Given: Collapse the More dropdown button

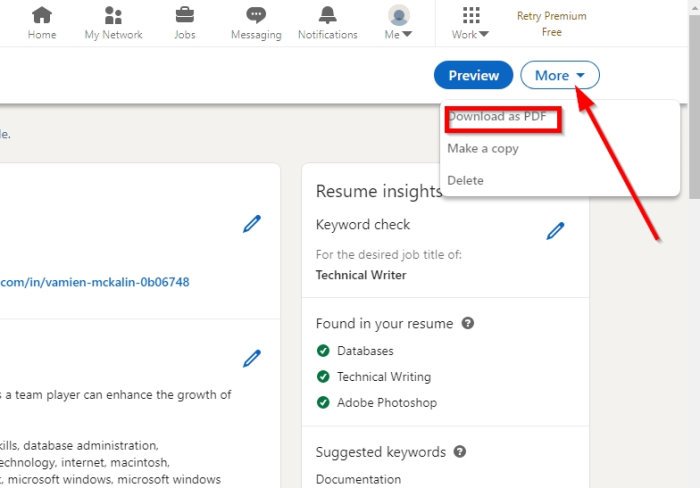Looking at the screenshot, I should [560, 75].
